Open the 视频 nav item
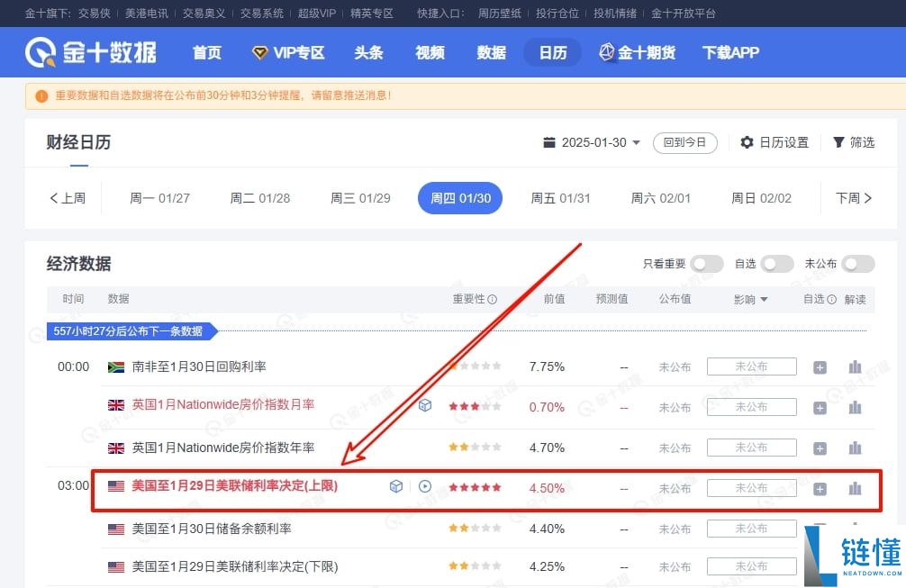The width and height of the screenshot is (906, 588). pos(430,52)
